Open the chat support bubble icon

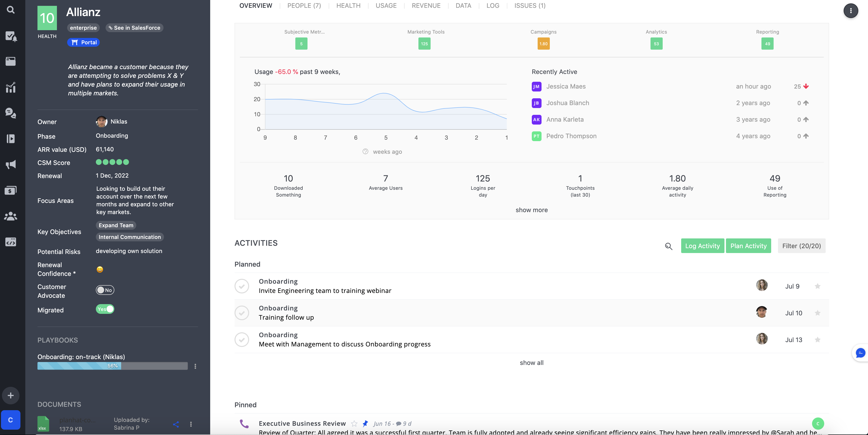860,353
